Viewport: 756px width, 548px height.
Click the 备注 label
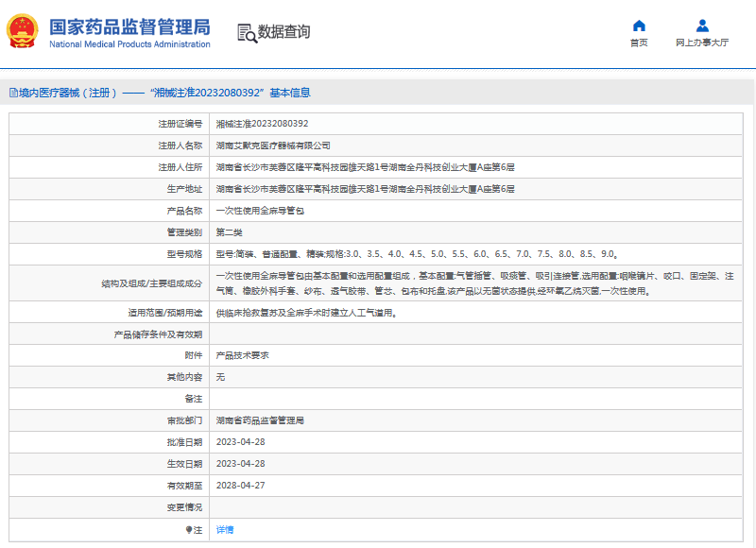click(194, 399)
